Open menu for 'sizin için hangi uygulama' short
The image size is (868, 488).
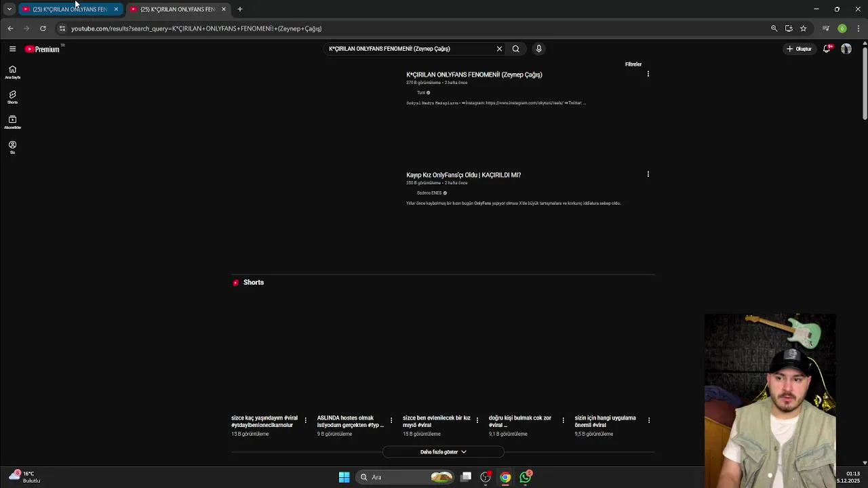coord(648,420)
